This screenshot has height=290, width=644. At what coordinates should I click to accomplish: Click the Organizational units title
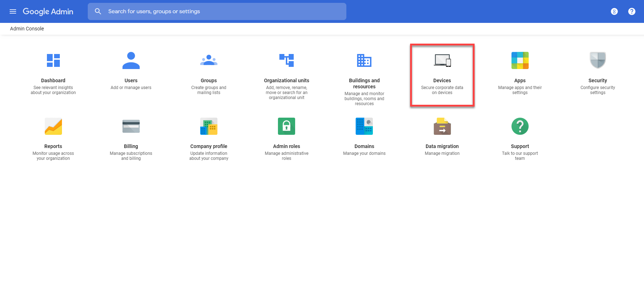287,80
